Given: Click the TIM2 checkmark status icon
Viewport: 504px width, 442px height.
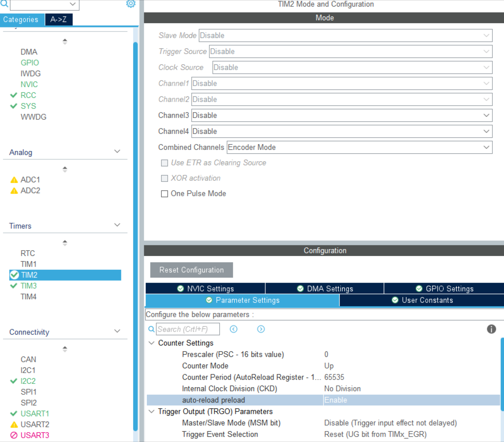Looking at the screenshot, I should click(14, 275).
